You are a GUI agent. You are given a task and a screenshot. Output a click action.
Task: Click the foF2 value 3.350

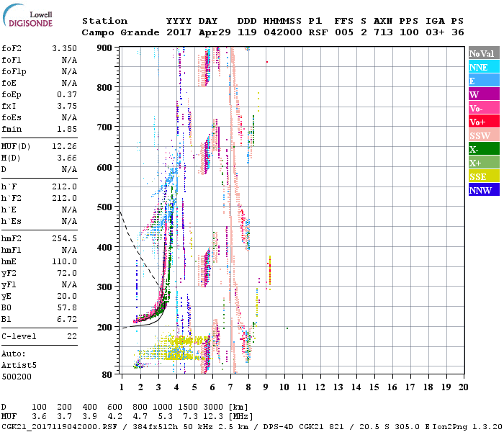pyautogui.click(x=64, y=48)
